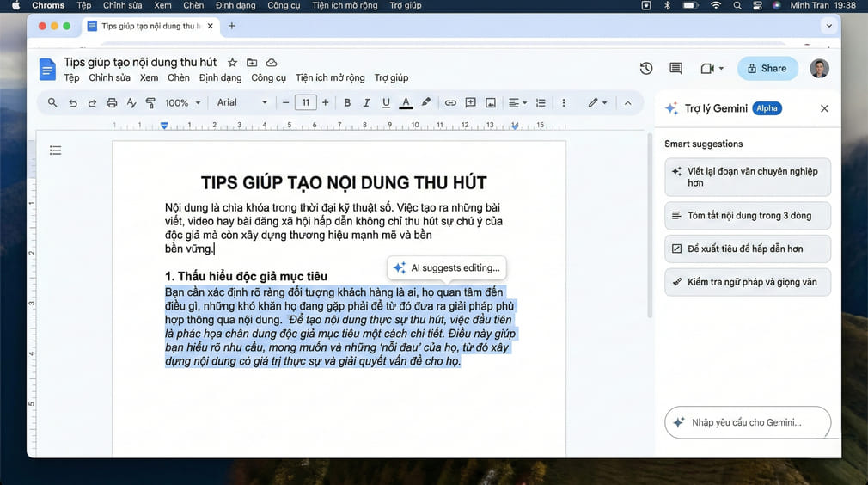Focus the Nhập yêu cầu cho Gemini field
This screenshot has width=868, height=485.
click(x=748, y=422)
